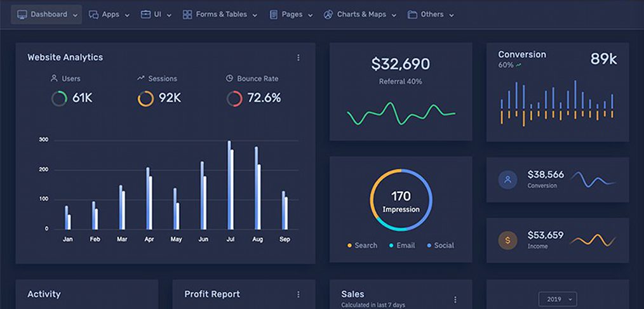Image resolution: width=644 pixels, height=309 pixels.
Task: Click the green Referral sparkline chart
Action: (x=401, y=114)
